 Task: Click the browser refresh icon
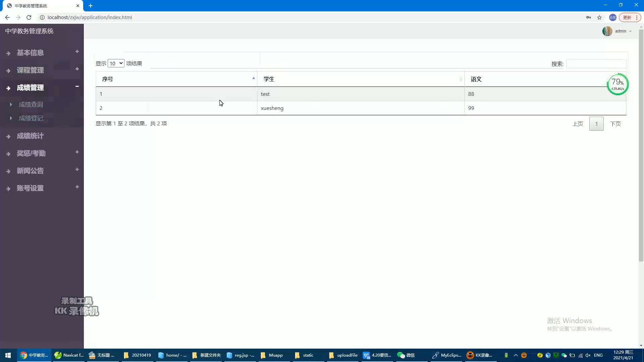(29, 17)
